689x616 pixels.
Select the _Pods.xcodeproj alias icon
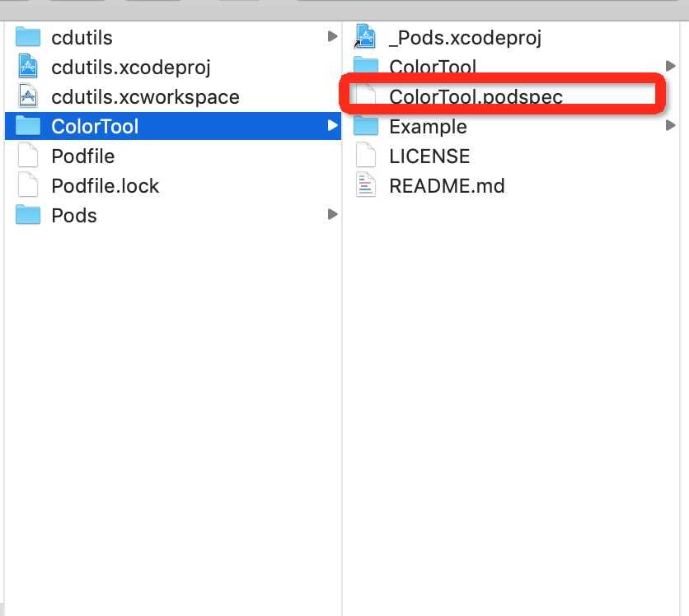tap(365, 37)
